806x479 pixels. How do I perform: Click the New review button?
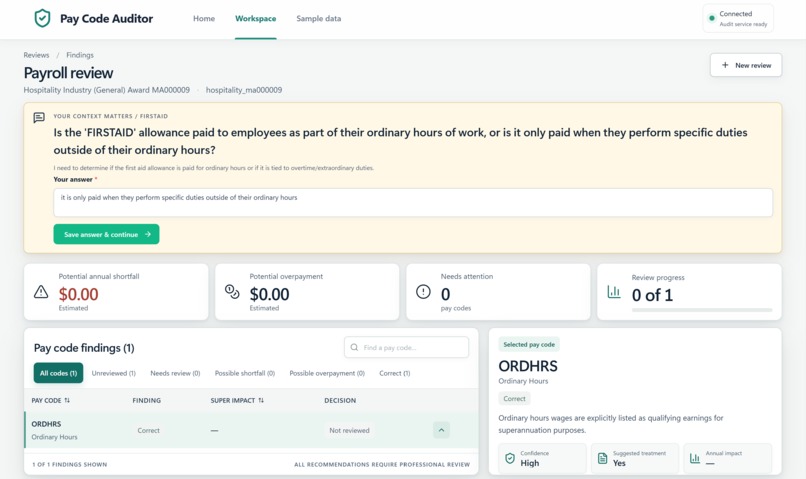(746, 65)
